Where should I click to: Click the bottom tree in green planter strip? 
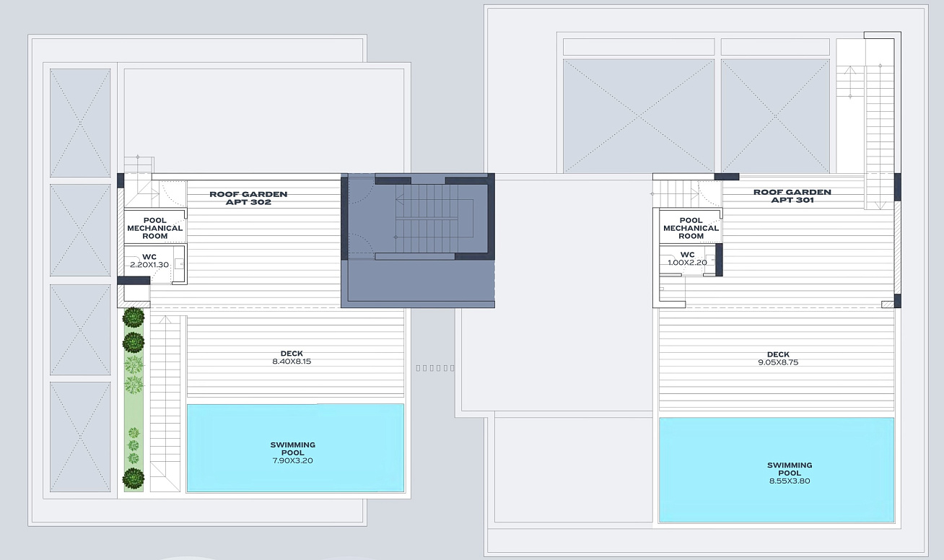(x=133, y=478)
